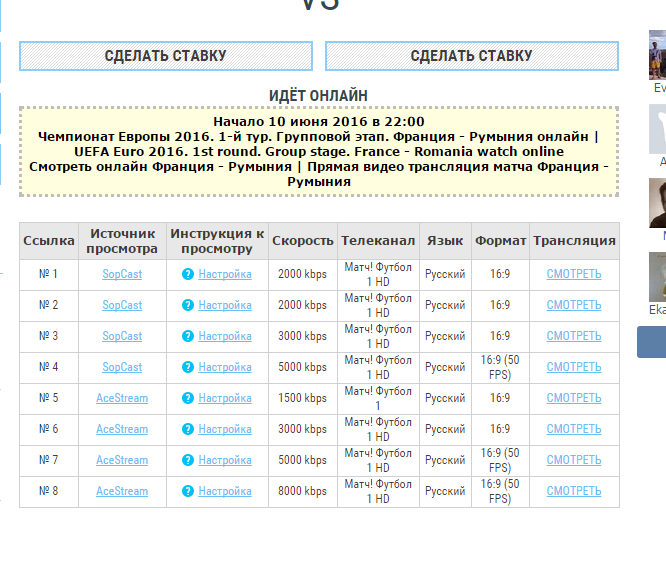The height and width of the screenshot is (576, 666).
Task: Open AceStream link in row № 7
Action: tap(122, 460)
